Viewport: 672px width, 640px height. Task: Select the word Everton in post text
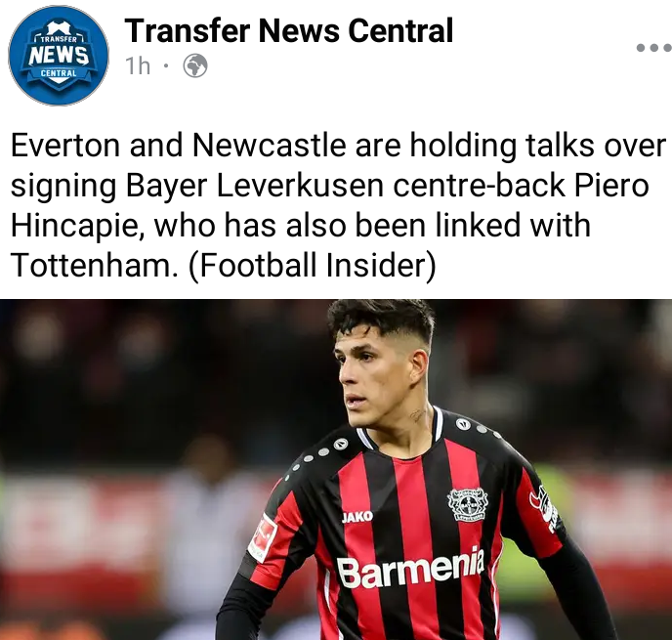pos(64,145)
